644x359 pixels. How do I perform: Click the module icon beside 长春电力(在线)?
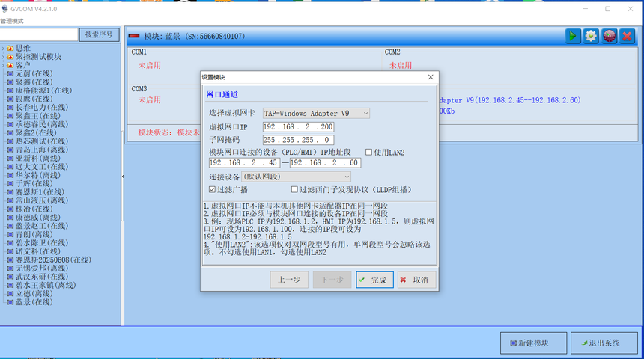click(10, 108)
